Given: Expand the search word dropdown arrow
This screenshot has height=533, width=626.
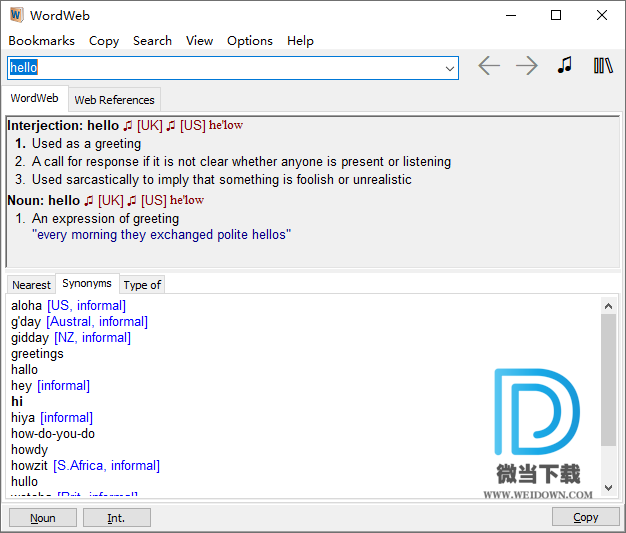Looking at the screenshot, I should pos(450,68).
